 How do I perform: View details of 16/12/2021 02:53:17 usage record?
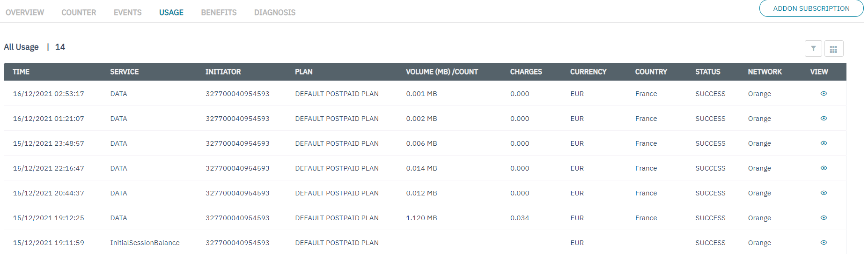(824, 94)
